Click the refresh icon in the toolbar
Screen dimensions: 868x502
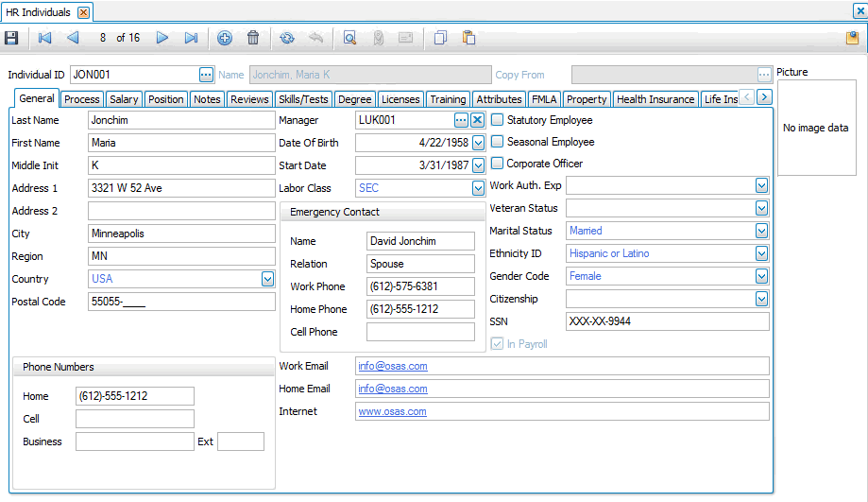point(286,38)
